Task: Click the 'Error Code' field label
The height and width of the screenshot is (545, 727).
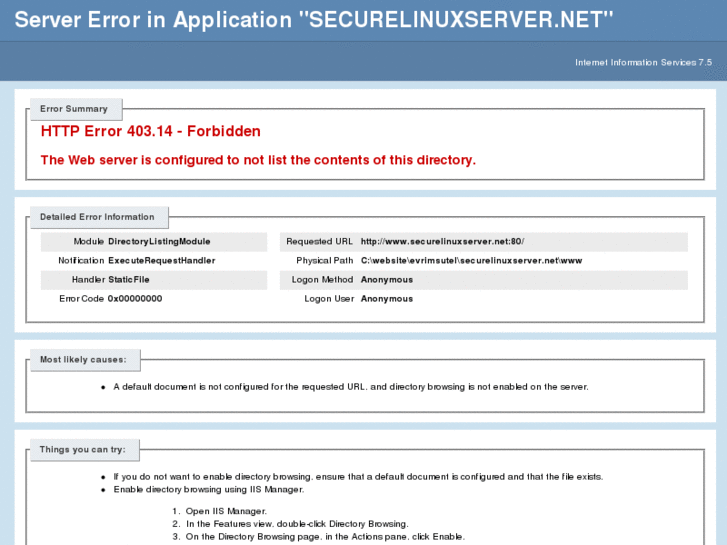Action: [x=81, y=298]
